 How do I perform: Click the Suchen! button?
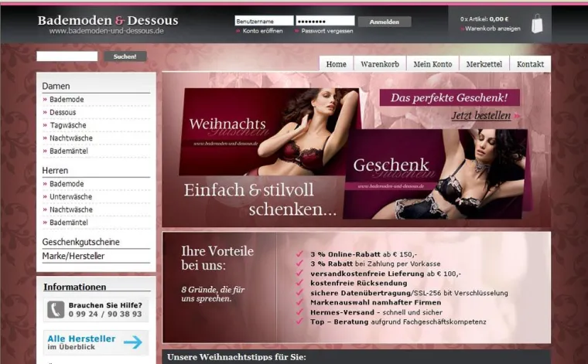coord(125,56)
